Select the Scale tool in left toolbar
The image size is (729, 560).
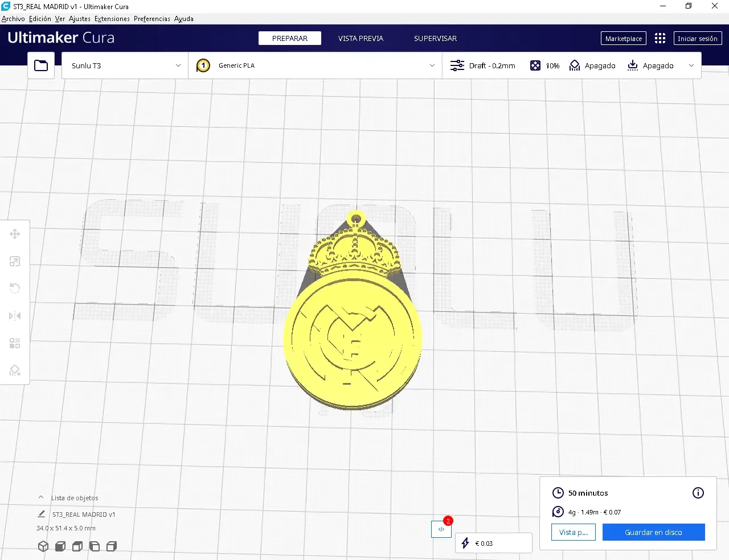click(x=15, y=261)
